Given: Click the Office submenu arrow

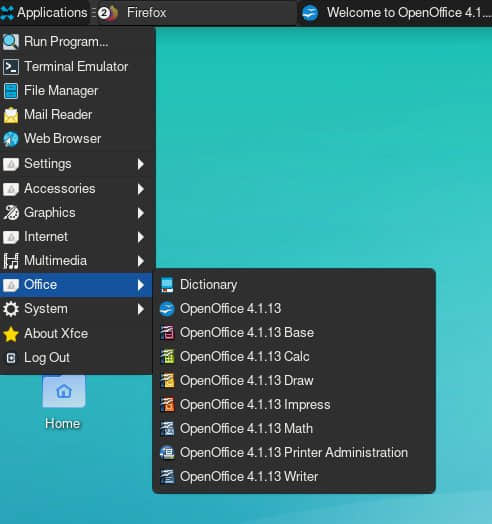Looking at the screenshot, I should click(141, 285).
